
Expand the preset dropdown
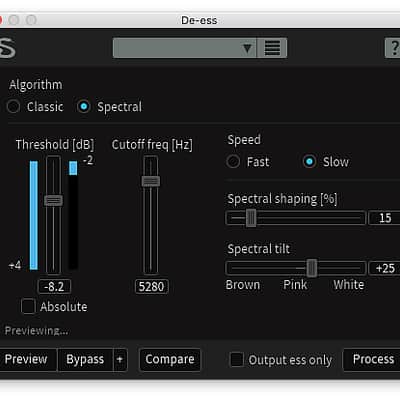[x=185, y=48]
